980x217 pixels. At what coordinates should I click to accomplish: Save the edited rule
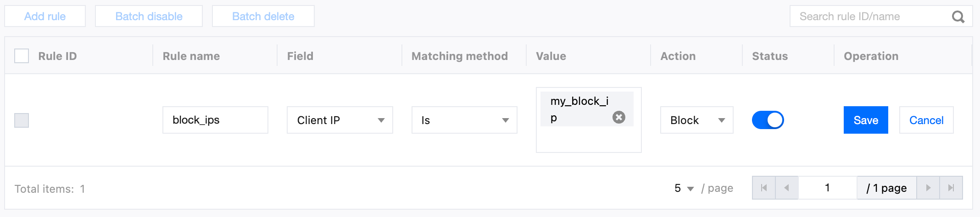coord(866,120)
